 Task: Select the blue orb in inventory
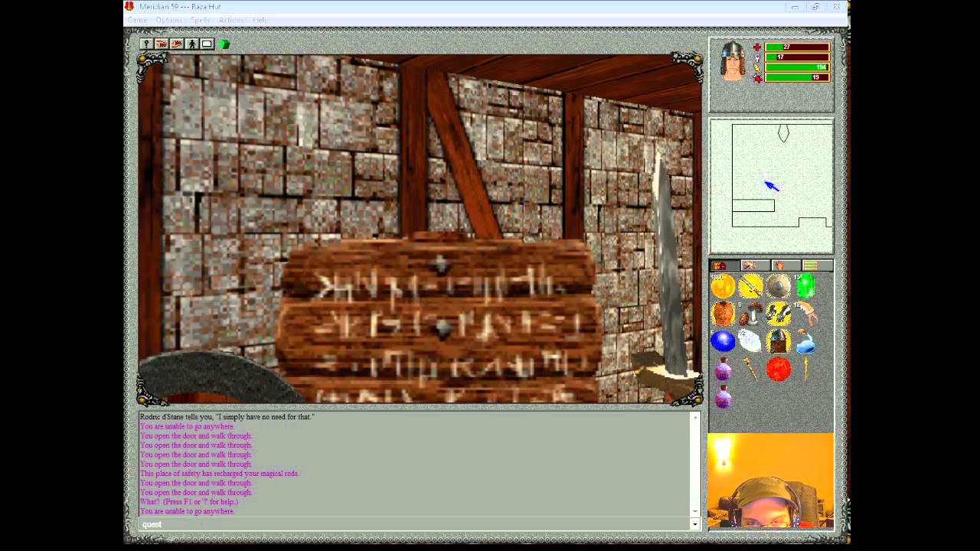click(x=723, y=341)
